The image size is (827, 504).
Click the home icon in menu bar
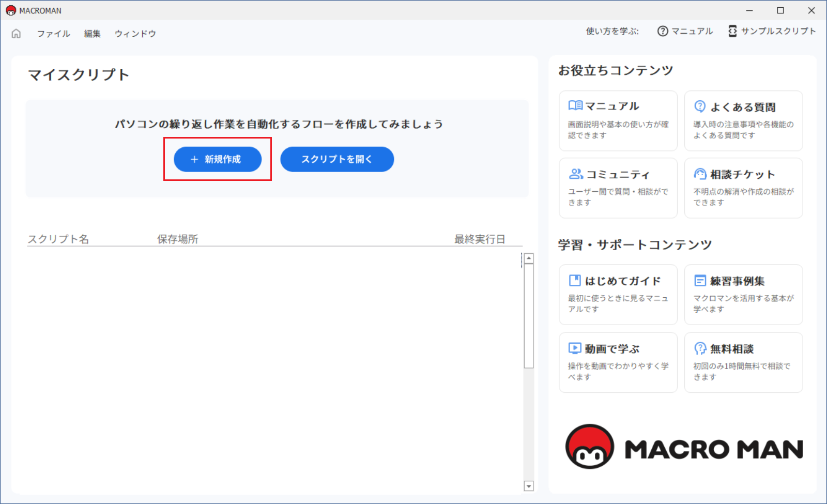pyautogui.click(x=17, y=34)
